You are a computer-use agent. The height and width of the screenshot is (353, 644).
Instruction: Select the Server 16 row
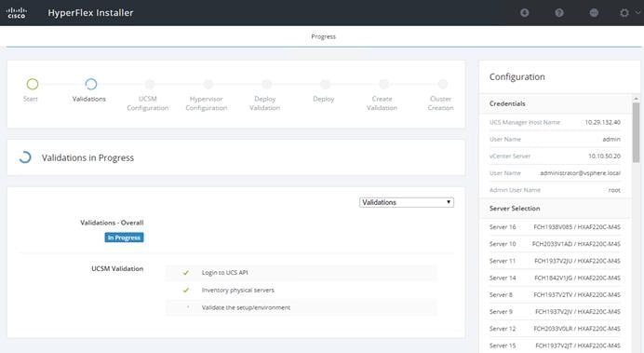[x=555, y=227]
